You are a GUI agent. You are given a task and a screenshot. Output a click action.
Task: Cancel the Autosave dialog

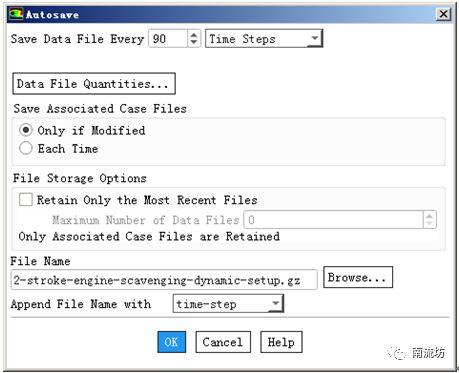point(223,342)
